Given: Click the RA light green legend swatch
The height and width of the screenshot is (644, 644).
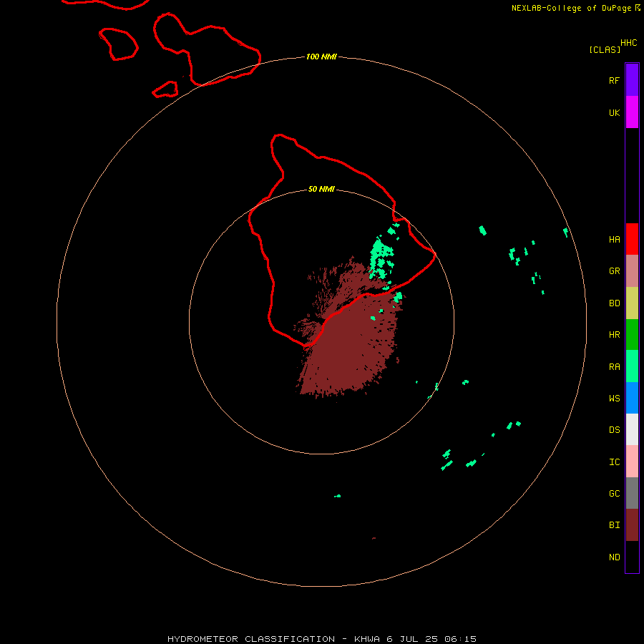Looking at the screenshot, I should (632, 366).
